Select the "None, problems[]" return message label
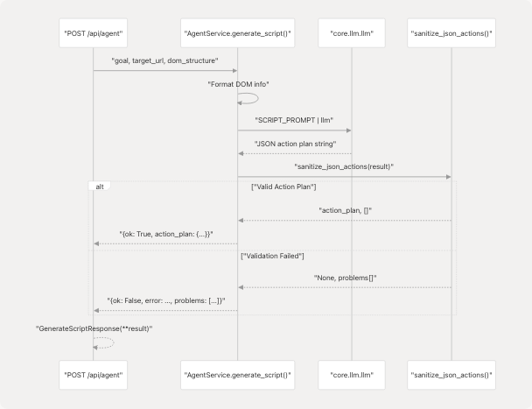Screen dimensions: 532x409 point(344,278)
